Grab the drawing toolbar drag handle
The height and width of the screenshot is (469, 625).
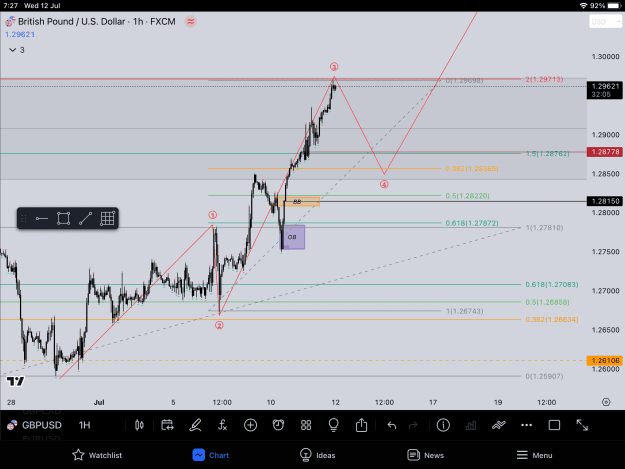point(24,218)
